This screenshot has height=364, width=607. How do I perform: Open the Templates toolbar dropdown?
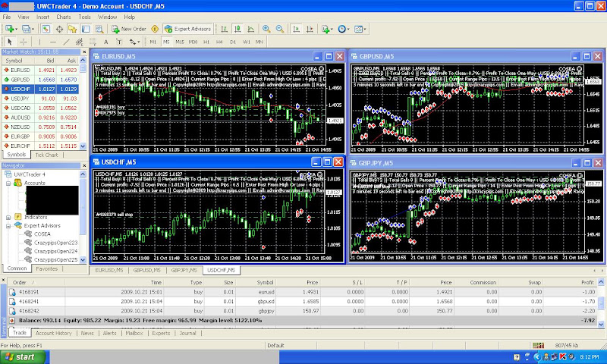[x=360, y=29]
